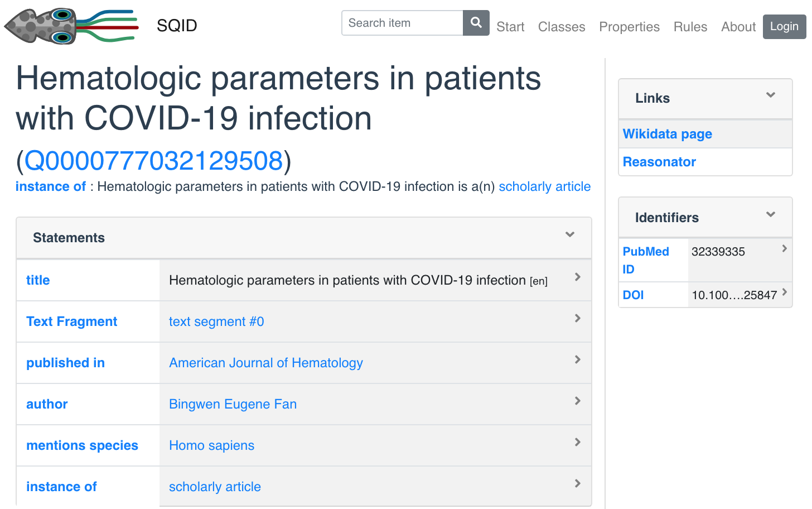Open the Reasonator link
Image resolution: width=812 pixels, height=509 pixels.
[659, 162]
